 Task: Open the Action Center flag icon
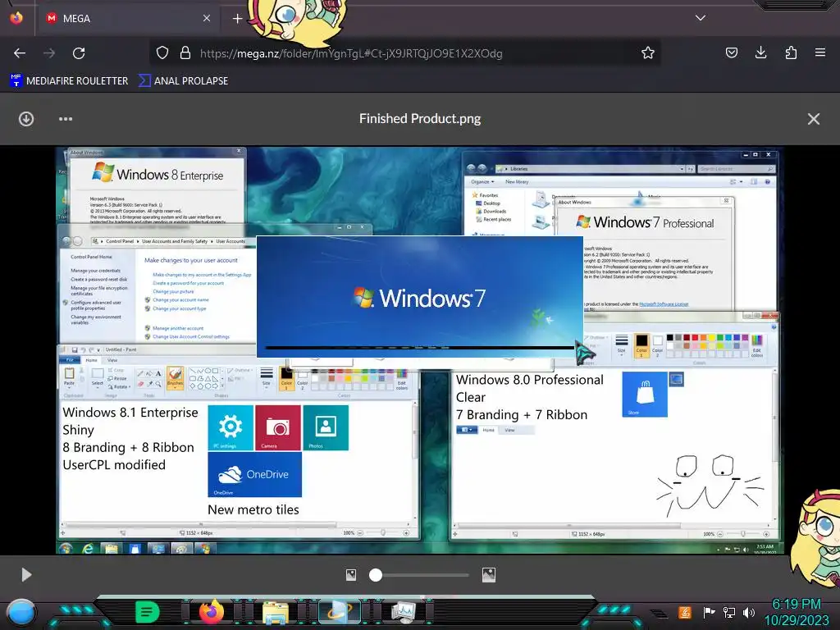coord(708,612)
